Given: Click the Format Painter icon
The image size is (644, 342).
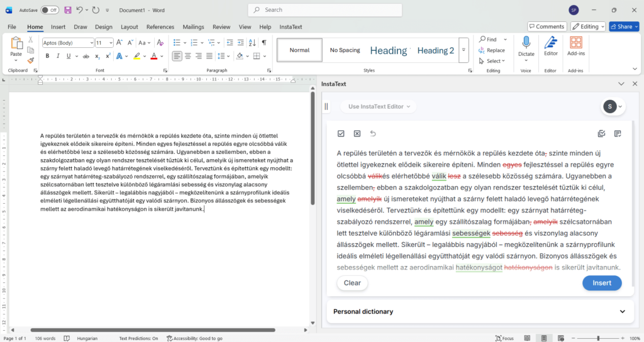Looking at the screenshot, I should click(x=30, y=60).
